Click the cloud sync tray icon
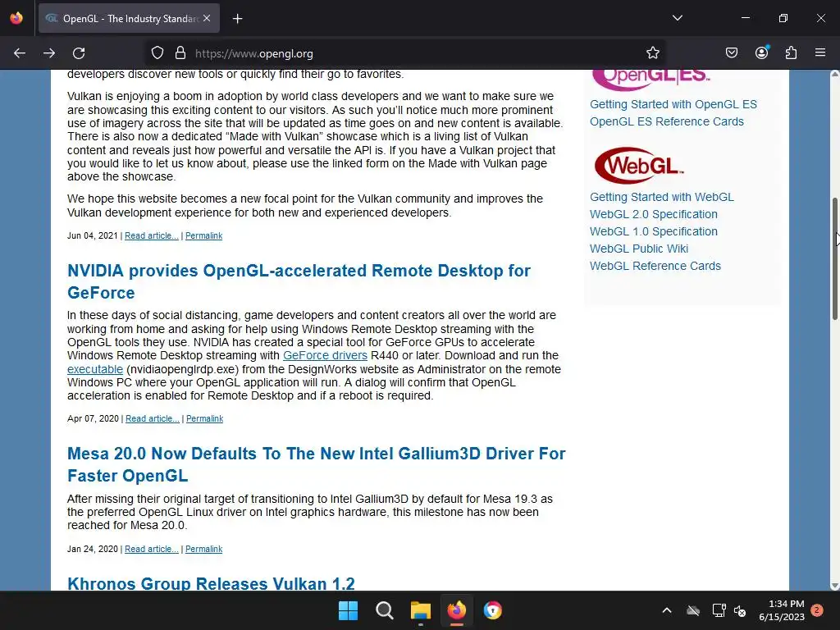Screen dimensions: 840x630 pos(693,610)
